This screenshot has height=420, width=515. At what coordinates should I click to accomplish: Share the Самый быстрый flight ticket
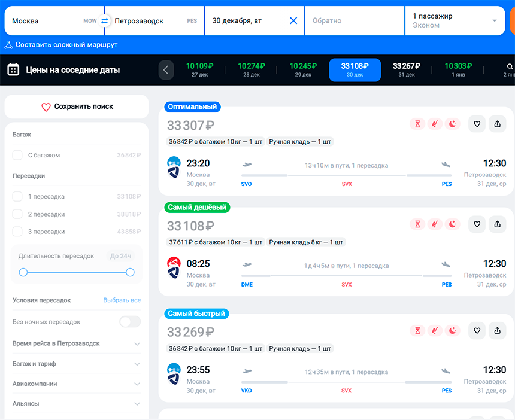pos(498,330)
